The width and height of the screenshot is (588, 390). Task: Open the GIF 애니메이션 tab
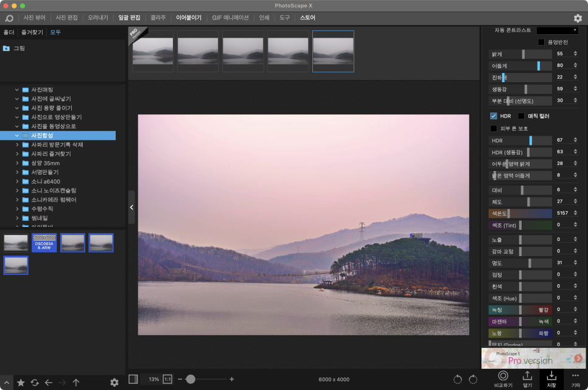(230, 18)
